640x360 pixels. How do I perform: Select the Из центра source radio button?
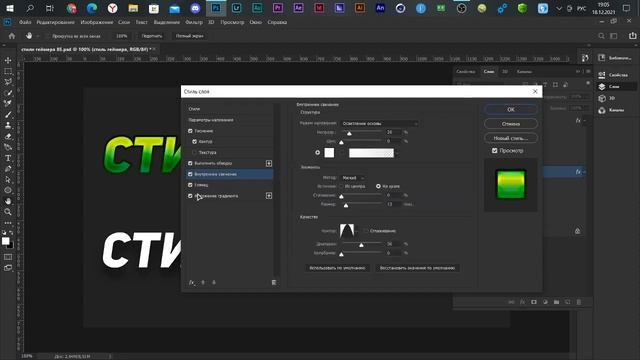(342, 186)
